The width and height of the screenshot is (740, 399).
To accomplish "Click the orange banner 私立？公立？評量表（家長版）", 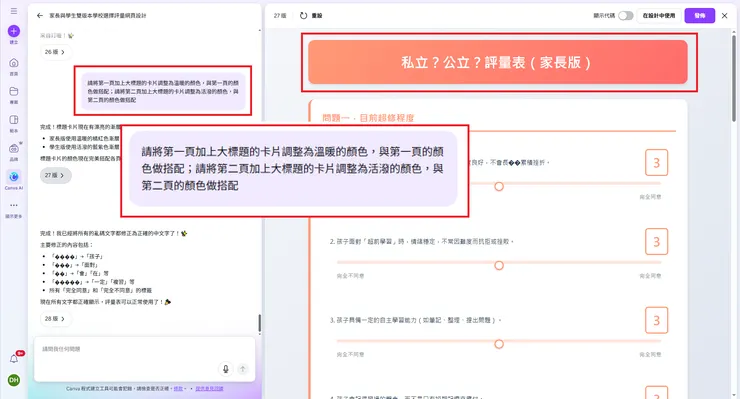I will [x=497, y=62].
